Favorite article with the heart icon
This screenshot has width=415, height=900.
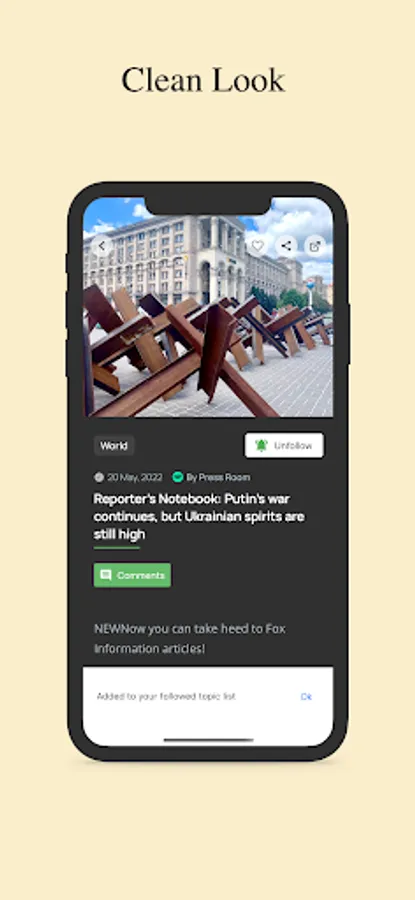pyautogui.click(x=258, y=246)
